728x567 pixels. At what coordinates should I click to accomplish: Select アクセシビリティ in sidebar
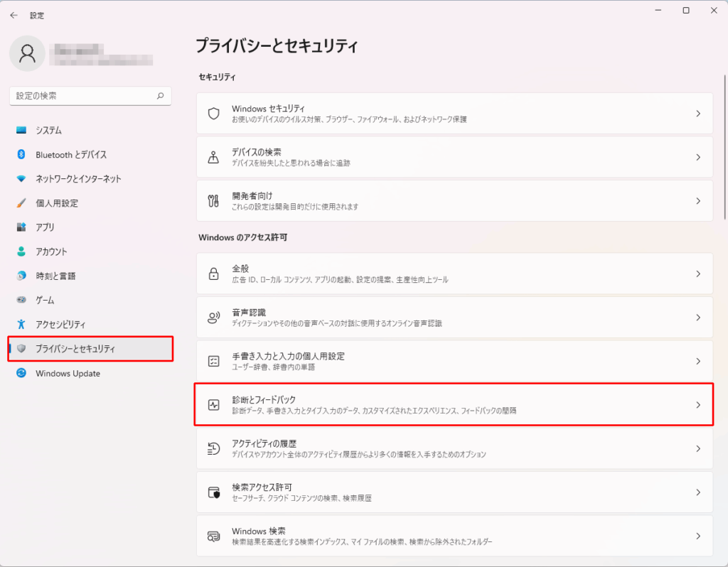tap(90, 324)
